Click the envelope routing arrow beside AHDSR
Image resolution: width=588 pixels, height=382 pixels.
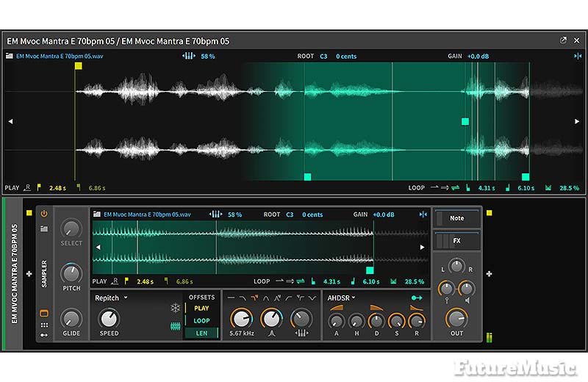tap(417, 298)
